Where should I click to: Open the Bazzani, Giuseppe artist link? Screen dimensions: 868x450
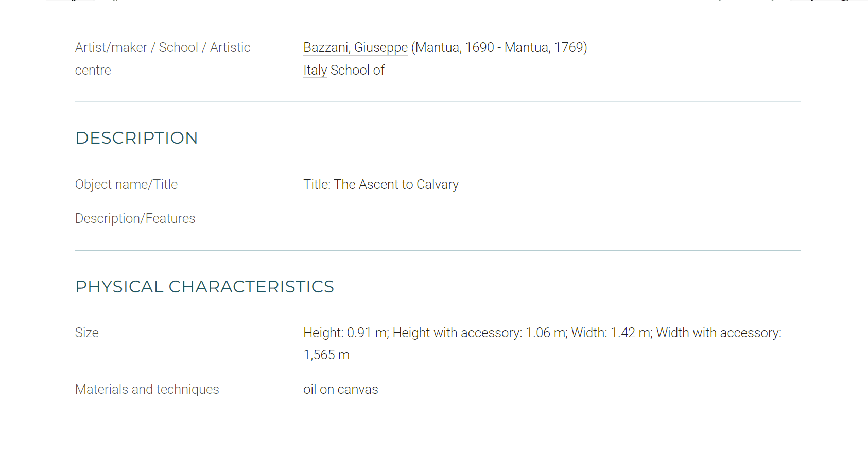(355, 47)
